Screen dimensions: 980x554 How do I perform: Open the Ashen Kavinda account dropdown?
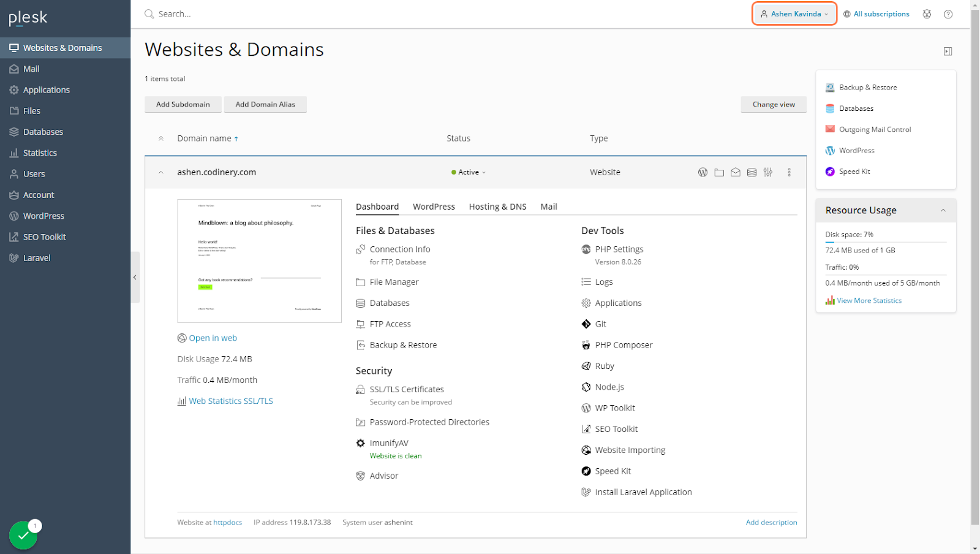click(794, 14)
